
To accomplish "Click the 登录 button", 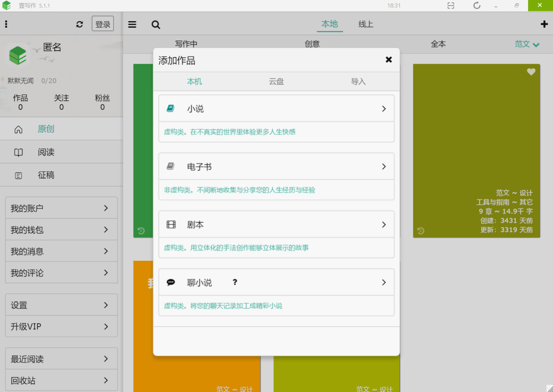I will tap(103, 24).
